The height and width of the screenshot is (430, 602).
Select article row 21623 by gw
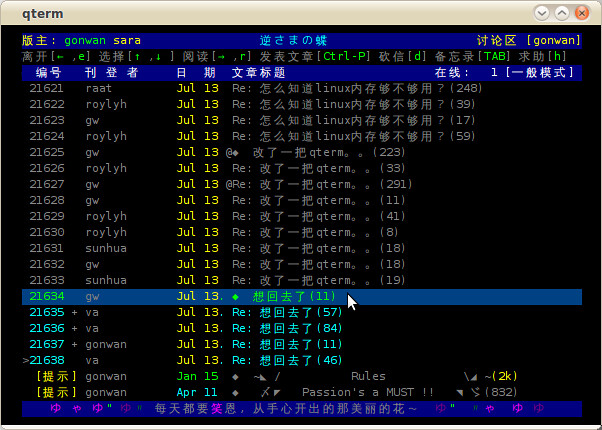click(x=302, y=121)
